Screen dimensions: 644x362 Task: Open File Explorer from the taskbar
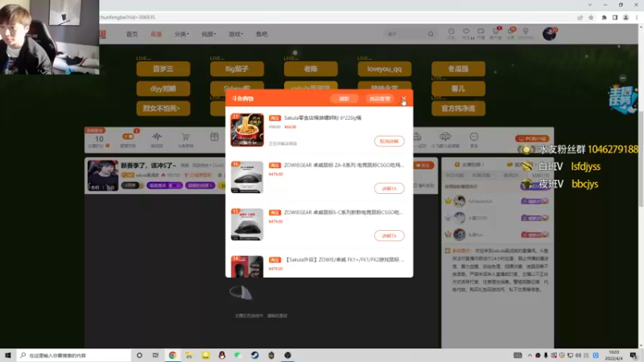point(189,356)
